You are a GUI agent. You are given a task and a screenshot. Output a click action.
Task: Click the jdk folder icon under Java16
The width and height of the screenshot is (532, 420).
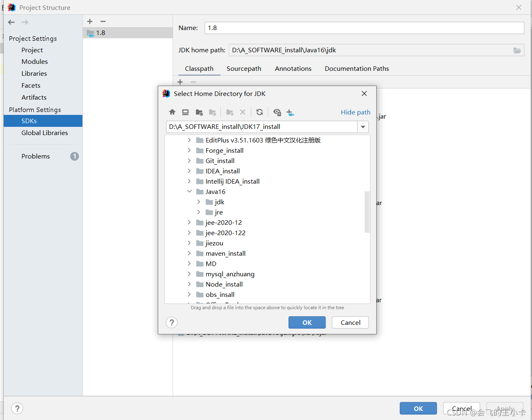tap(209, 202)
